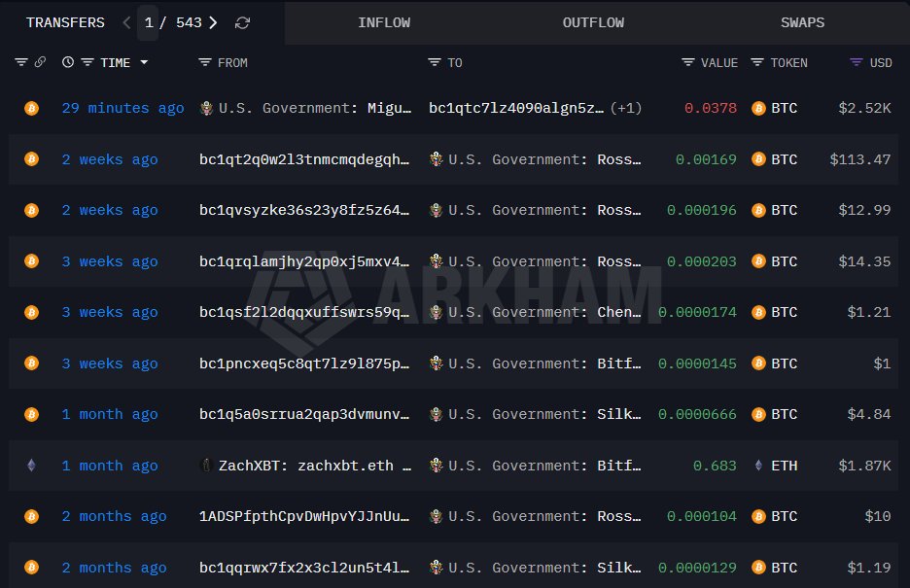Viewport: 910px width, 588px height.
Task: Refresh the transfers list
Action: coord(243,22)
